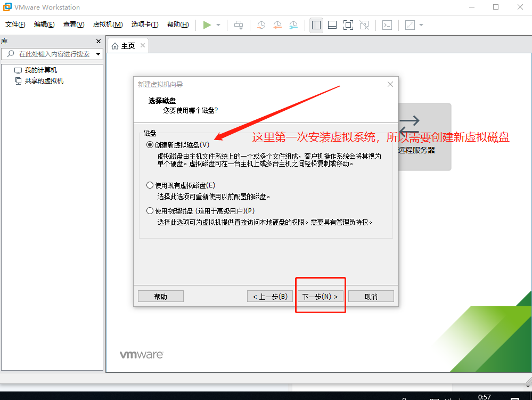Click the take snapshot clock icon
Screen dimensions: 532x400
click(x=261, y=25)
